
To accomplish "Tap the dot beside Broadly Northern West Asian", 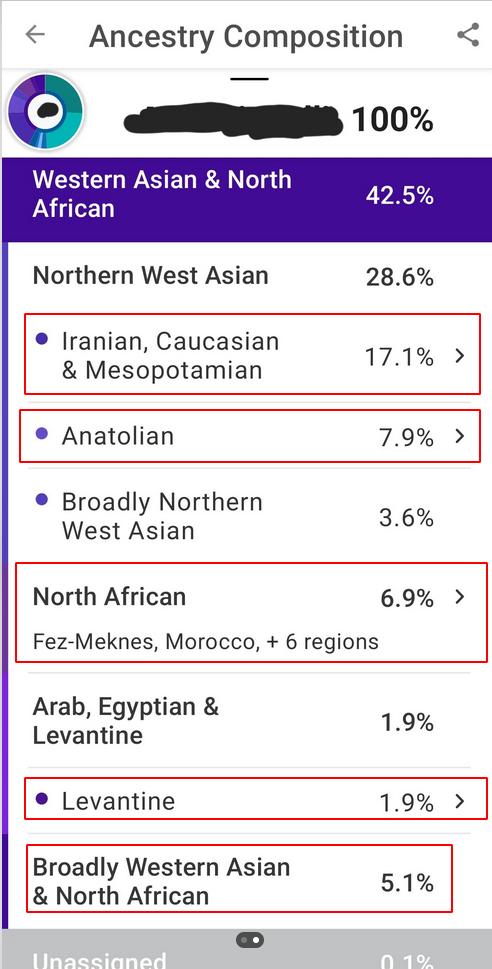I will [41, 500].
